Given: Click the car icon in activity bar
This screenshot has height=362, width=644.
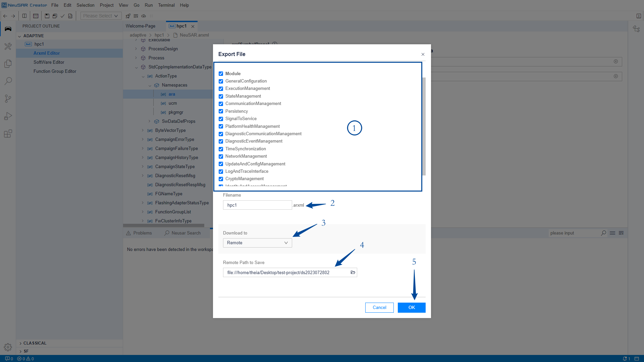Looking at the screenshot, I should pyautogui.click(x=8, y=29).
